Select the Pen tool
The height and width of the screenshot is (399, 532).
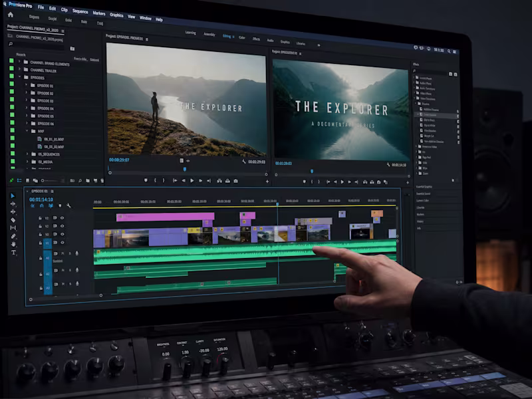(13, 236)
